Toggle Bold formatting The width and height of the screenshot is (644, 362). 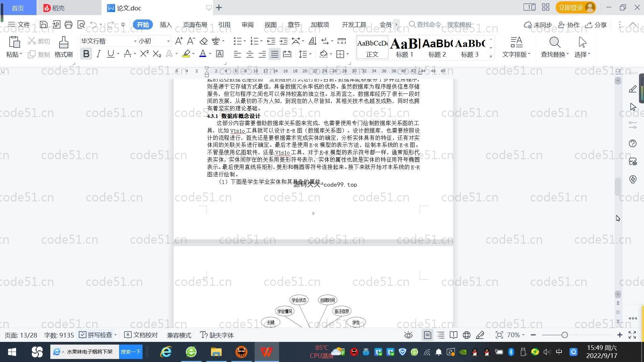86,54
